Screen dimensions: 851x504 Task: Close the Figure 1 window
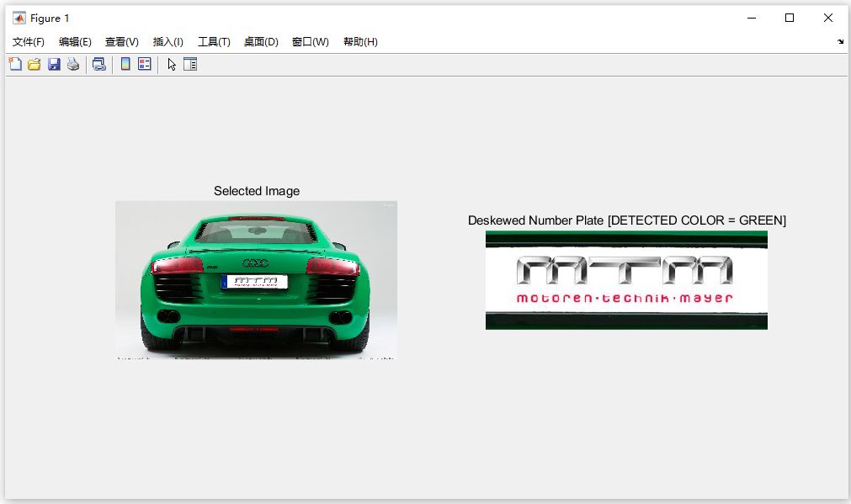point(828,18)
